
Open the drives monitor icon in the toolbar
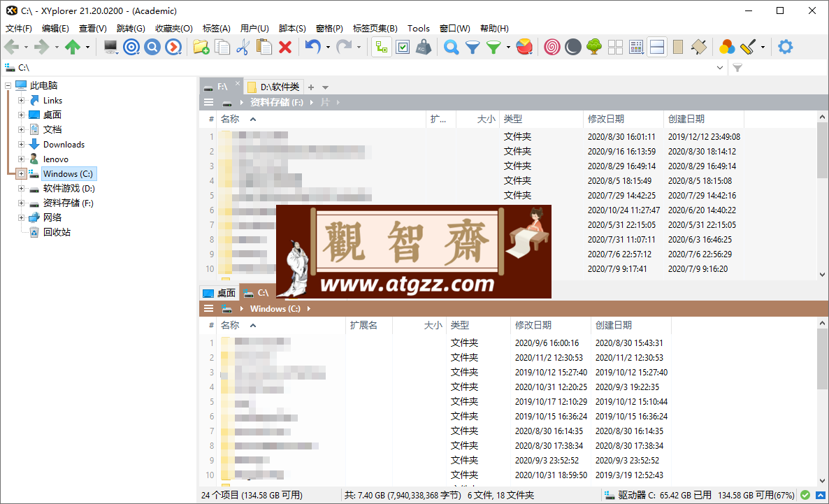click(x=110, y=47)
